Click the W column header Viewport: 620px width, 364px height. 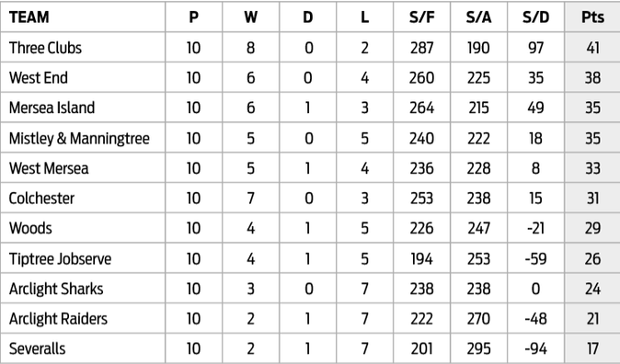pos(251,17)
